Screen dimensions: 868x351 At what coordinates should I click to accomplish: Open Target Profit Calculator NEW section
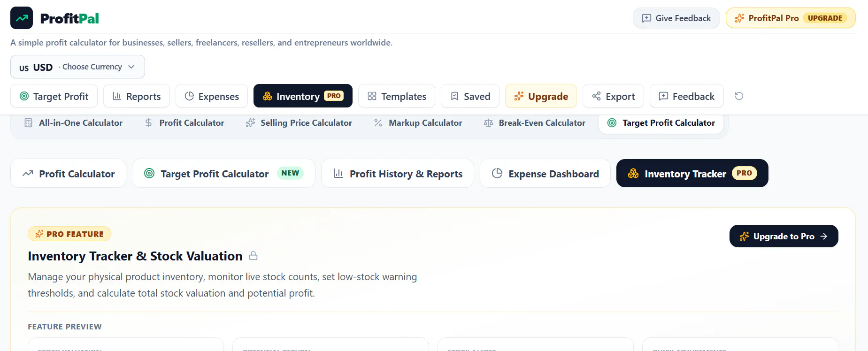click(223, 174)
